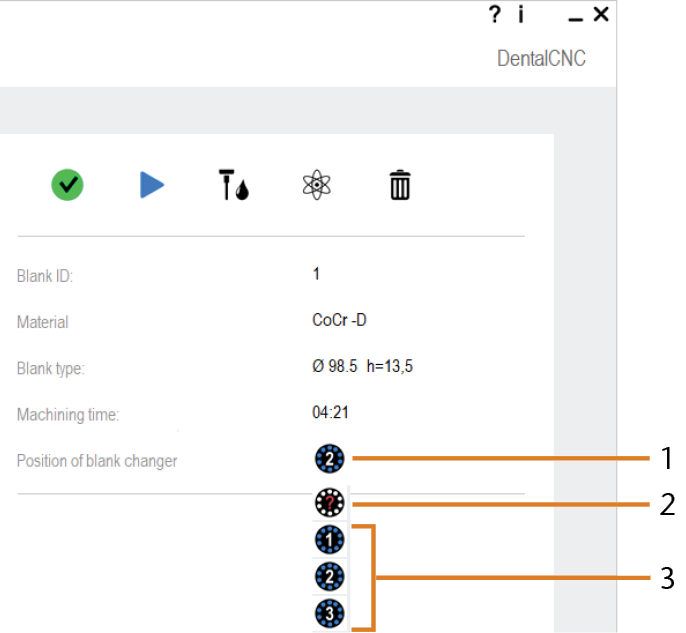Open help via question mark icon
This screenshot has width=686, height=633.
tap(494, 14)
